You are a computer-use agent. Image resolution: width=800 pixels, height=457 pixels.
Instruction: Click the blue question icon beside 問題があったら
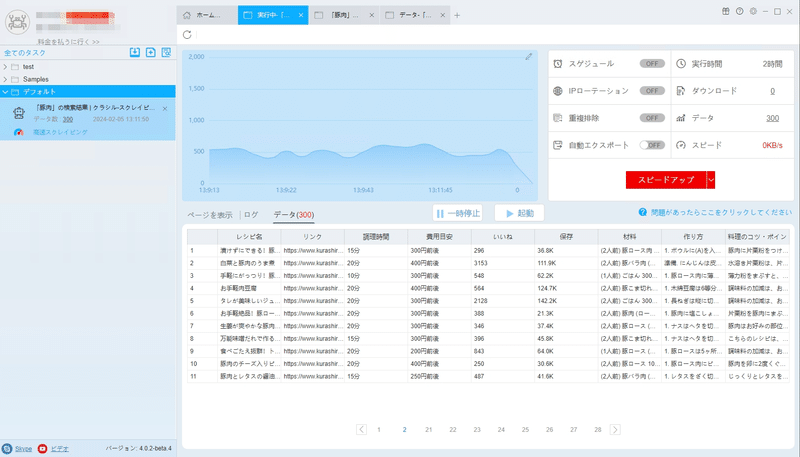642,212
